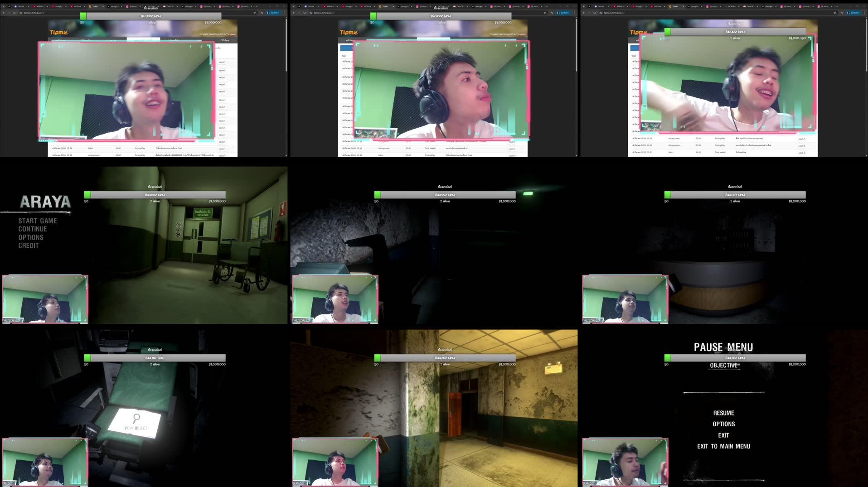Reload the Tipme page with the refresh icon

(x=15, y=13)
